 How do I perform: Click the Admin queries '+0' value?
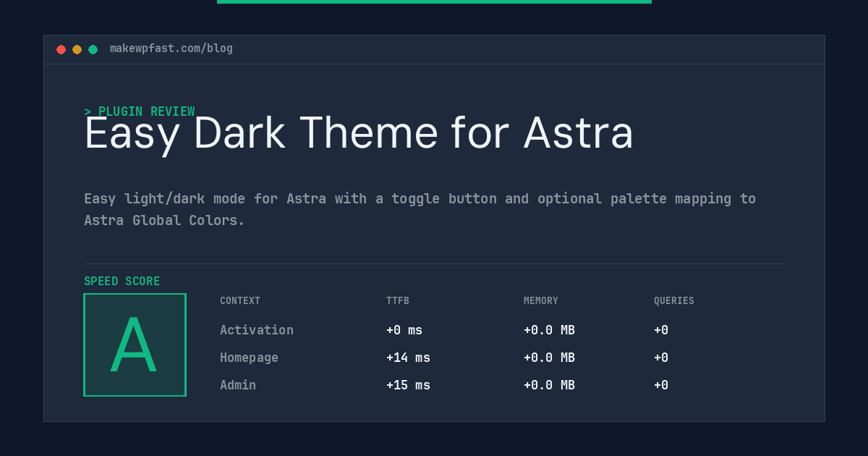click(661, 385)
